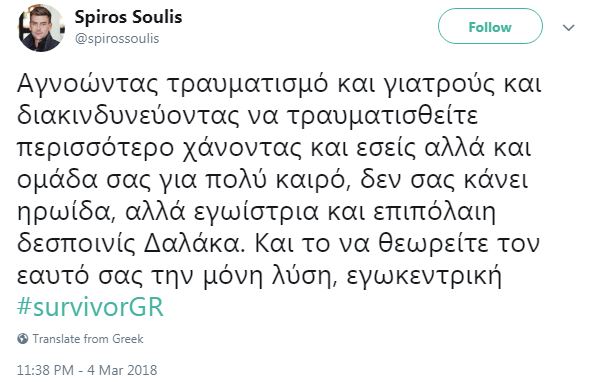Visit the @spirossoulis handle link
Image resolution: width=589 pixels, height=382 pixels.
117,38
